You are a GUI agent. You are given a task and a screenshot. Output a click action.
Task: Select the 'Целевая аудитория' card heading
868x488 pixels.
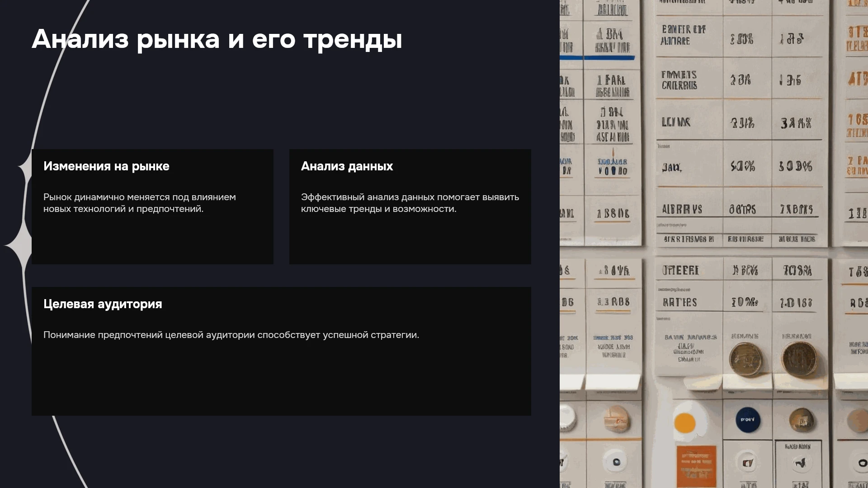pyautogui.click(x=103, y=304)
